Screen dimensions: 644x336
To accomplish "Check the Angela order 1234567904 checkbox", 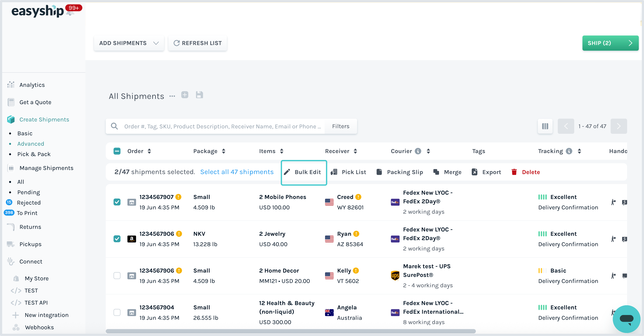I will pos(117,313).
